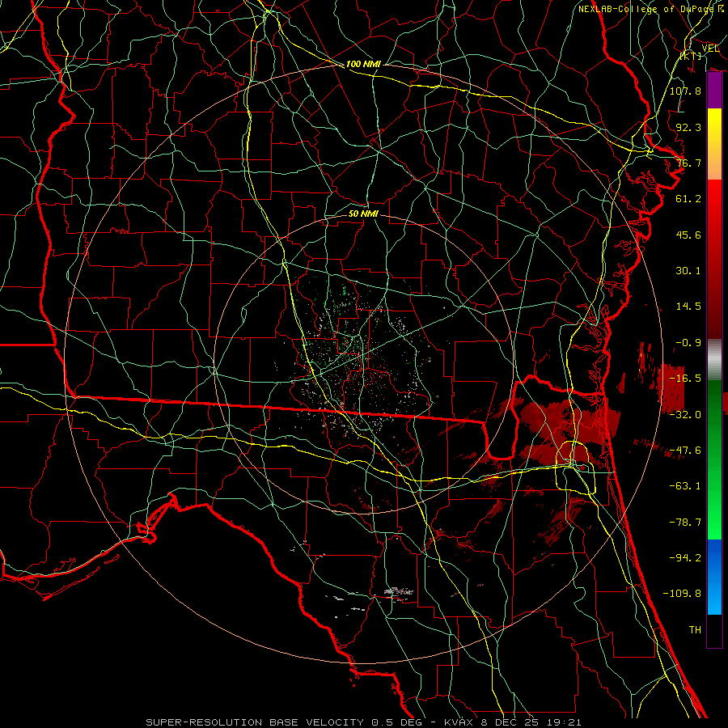Pick the blue segment near -94.2
Screen dimensions: 728x728
(714, 557)
